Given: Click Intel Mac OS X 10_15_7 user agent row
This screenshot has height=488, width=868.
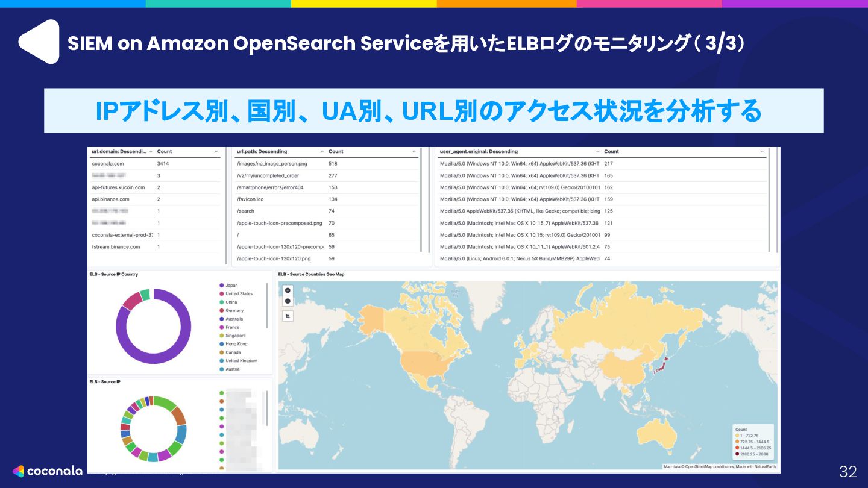Looking at the screenshot, I should [x=602, y=223].
